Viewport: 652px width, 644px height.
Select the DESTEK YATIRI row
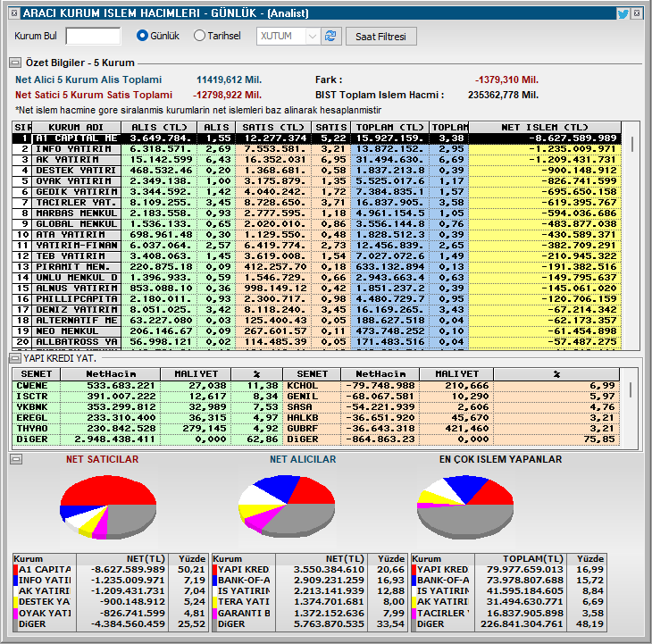tap(317, 171)
